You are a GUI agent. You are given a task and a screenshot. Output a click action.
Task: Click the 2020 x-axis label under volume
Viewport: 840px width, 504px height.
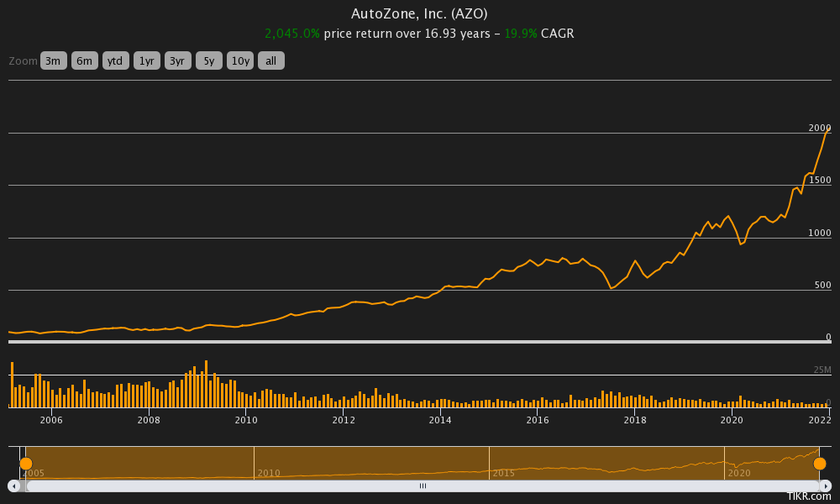pos(732,420)
